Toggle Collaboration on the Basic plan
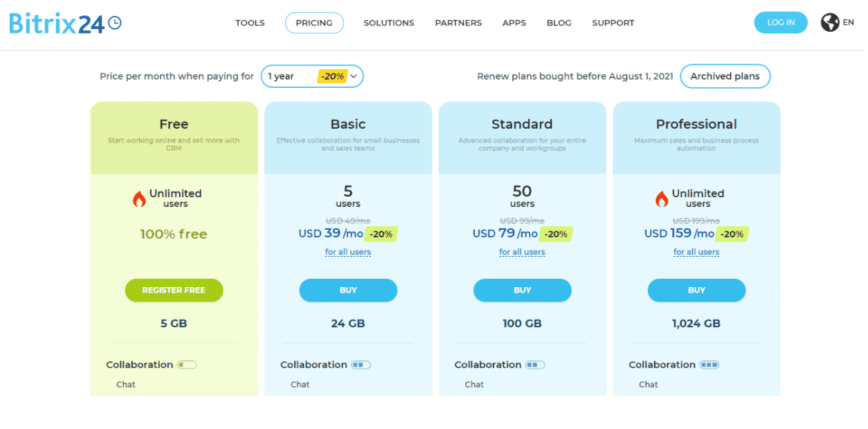The height and width of the screenshot is (429, 868). 360,364
